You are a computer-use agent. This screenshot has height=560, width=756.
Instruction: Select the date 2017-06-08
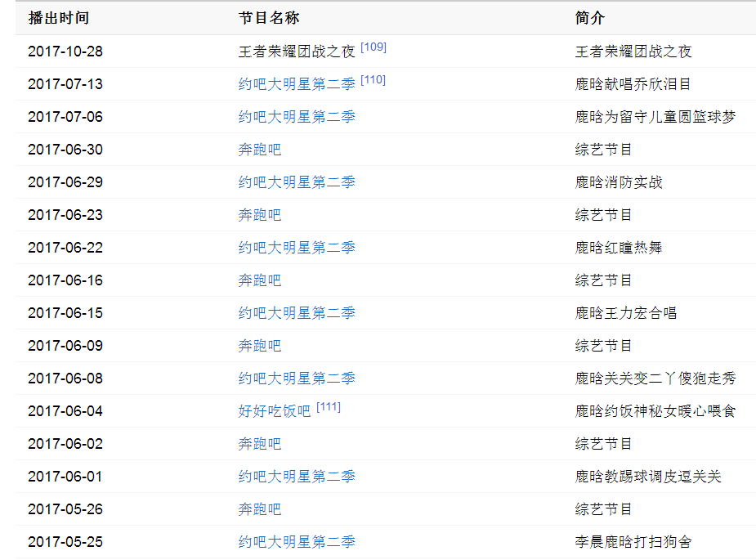click(65, 379)
